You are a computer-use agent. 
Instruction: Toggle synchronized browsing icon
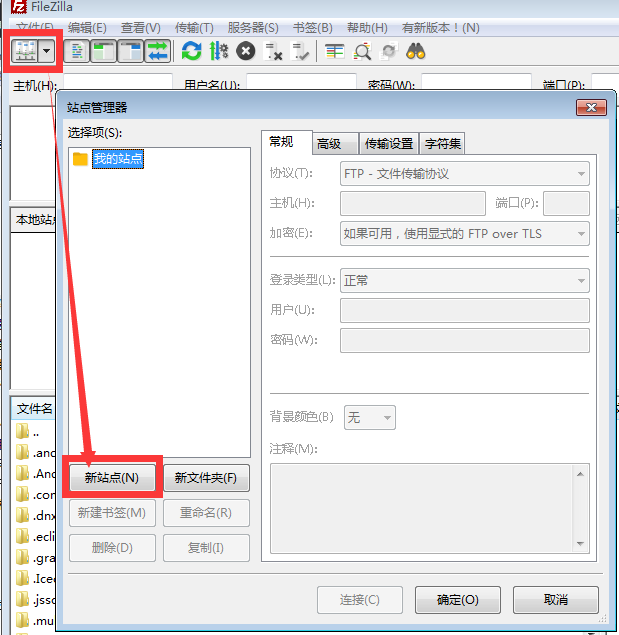[389, 51]
